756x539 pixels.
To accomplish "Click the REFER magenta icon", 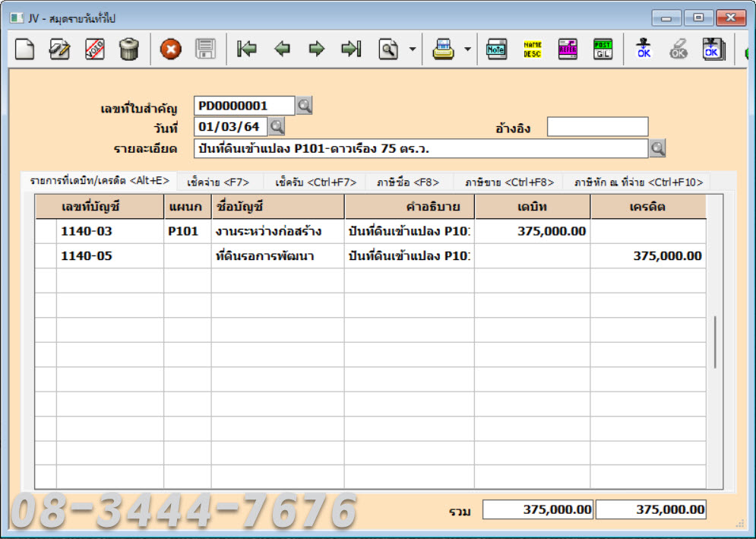I will (568, 49).
